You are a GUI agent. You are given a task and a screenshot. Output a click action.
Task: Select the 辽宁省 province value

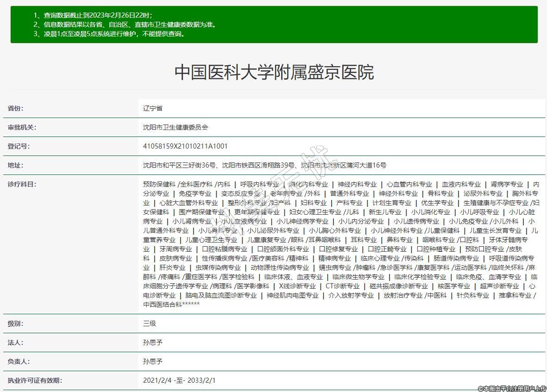[153, 108]
